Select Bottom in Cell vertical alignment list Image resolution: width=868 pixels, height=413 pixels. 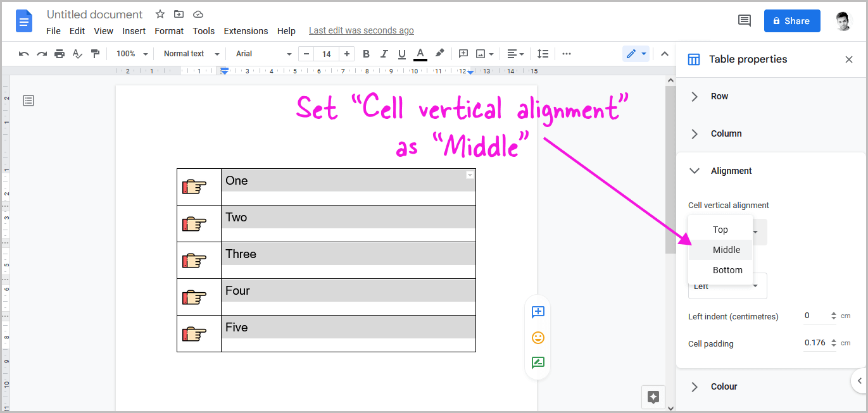(727, 269)
